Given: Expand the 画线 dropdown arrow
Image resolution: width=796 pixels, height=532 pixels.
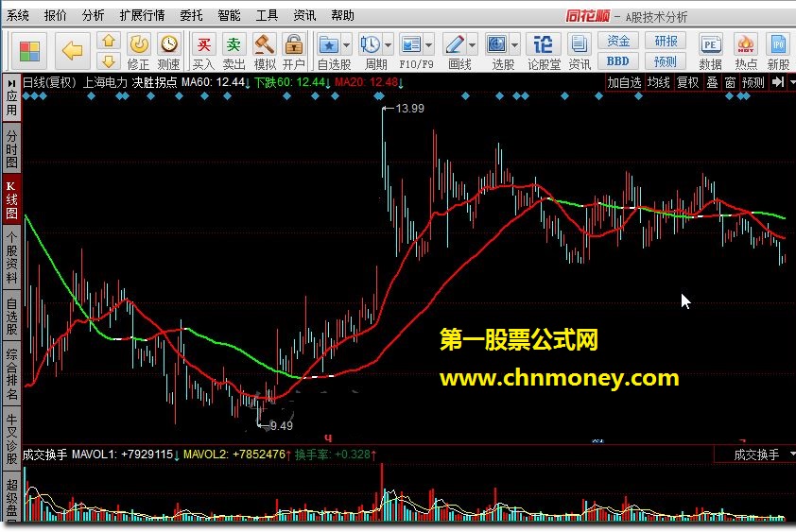Looking at the screenshot, I should (x=472, y=45).
